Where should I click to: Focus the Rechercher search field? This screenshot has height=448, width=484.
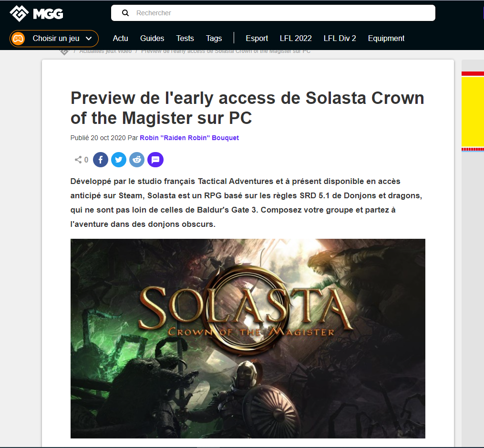(273, 13)
